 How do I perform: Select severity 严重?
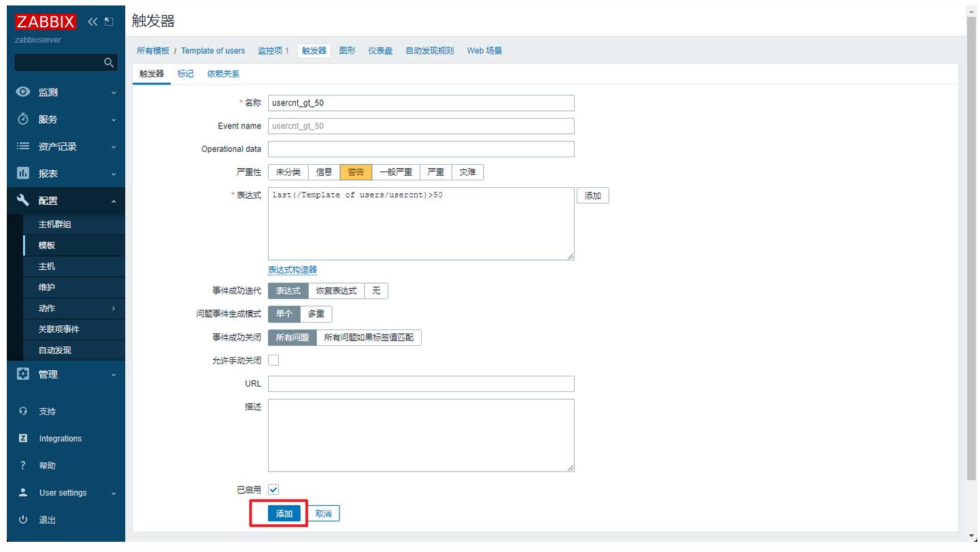coord(435,172)
